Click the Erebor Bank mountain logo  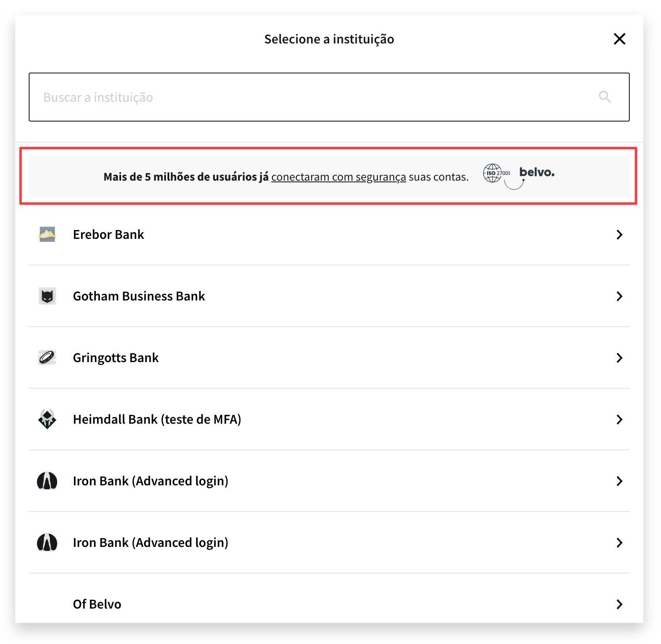tap(47, 234)
